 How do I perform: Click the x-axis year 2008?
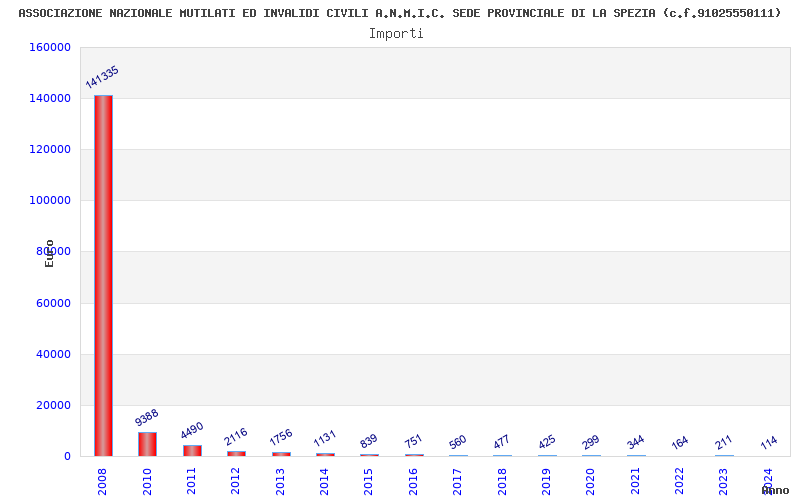point(102,482)
